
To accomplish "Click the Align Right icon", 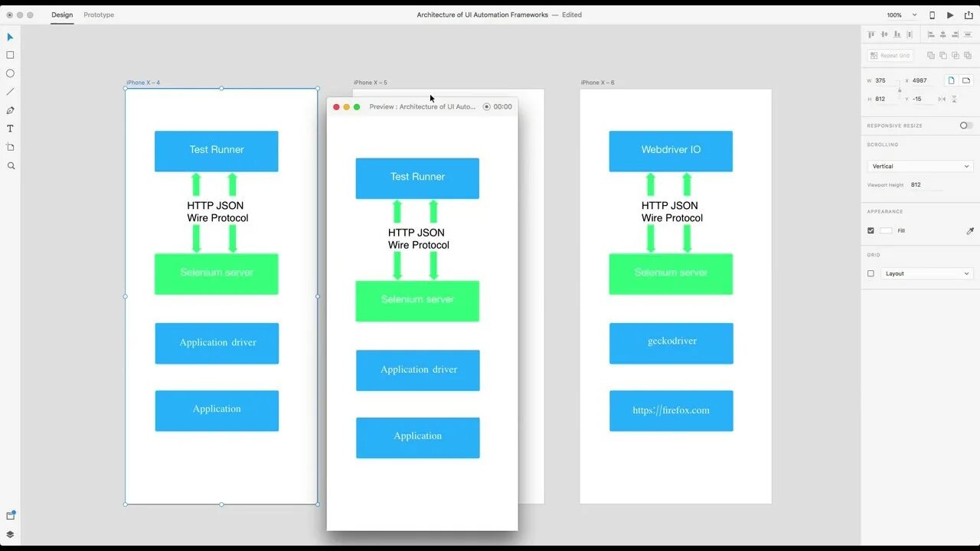I will pyautogui.click(x=955, y=34).
